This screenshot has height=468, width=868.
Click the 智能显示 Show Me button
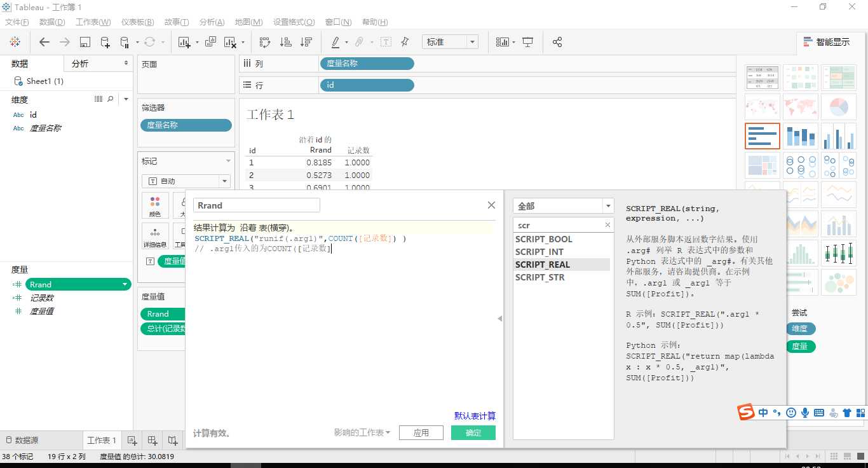pos(826,42)
